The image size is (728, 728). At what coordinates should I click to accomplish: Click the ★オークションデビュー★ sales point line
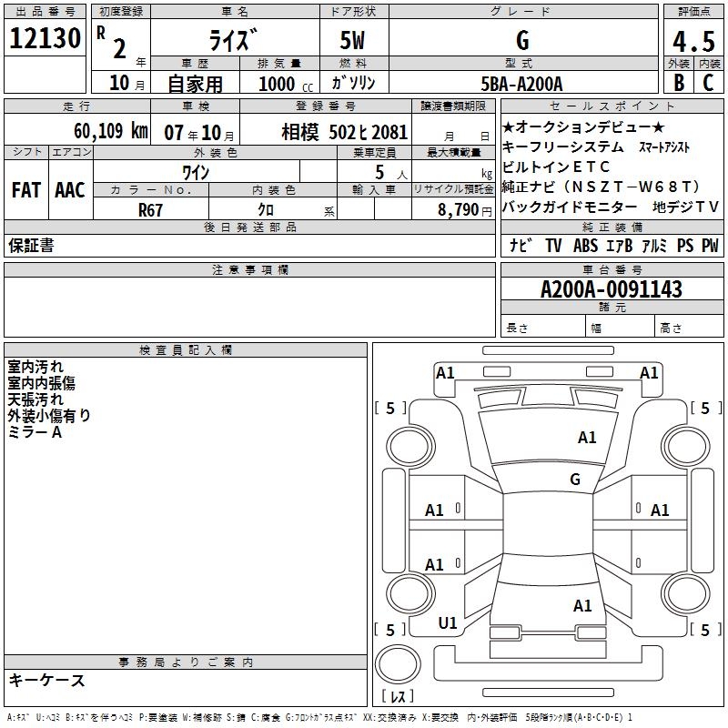(583, 126)
